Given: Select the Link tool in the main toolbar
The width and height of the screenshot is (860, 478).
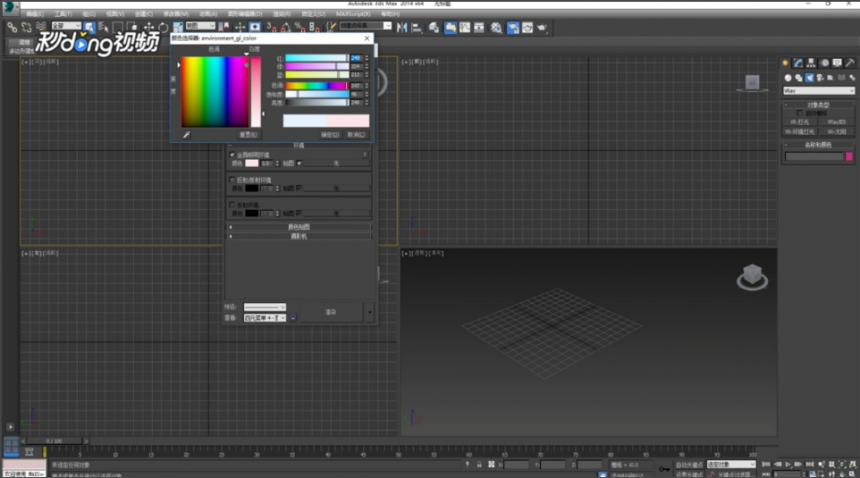Looking at the screenshot, I should (x=12, y=27).
